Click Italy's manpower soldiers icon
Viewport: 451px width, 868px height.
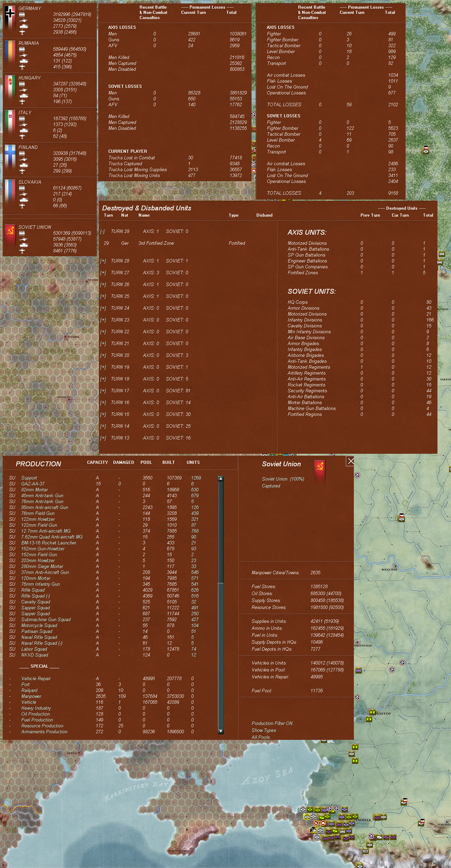(x=22, y=119)
